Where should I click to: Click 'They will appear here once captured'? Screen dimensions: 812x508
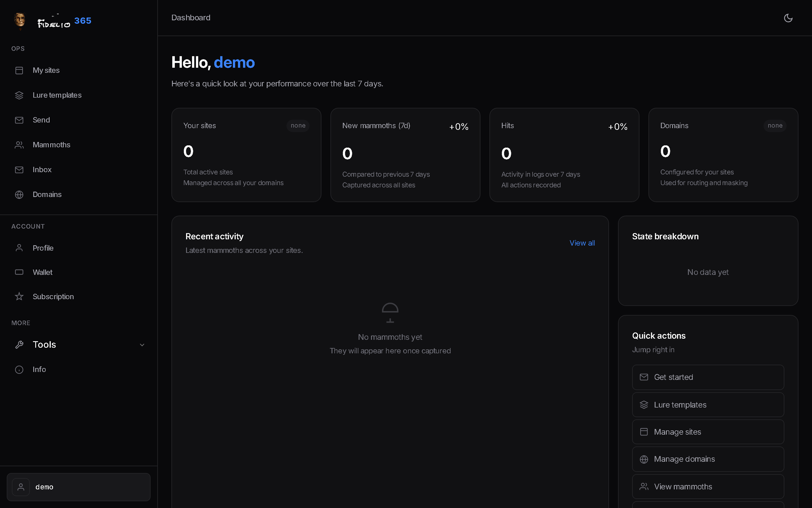click(x=390, y=351)
